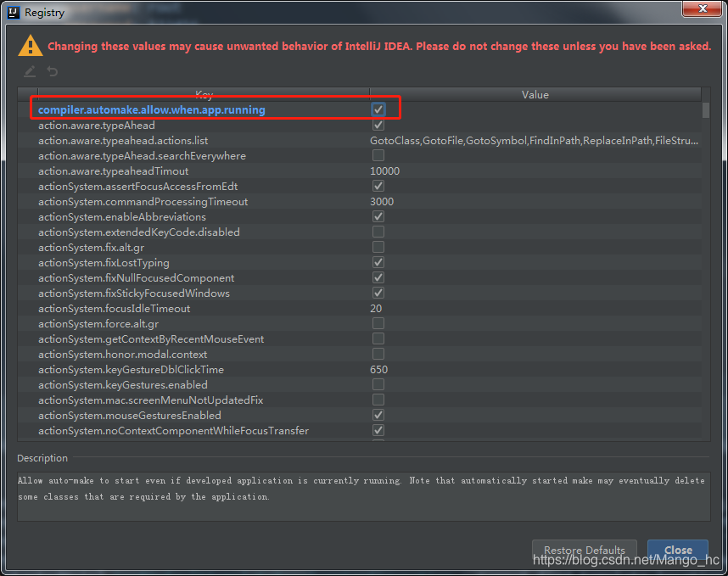Select actionSystem.fixLostTyping key
This screenshot has width=728, height=576.
[104, 263]
